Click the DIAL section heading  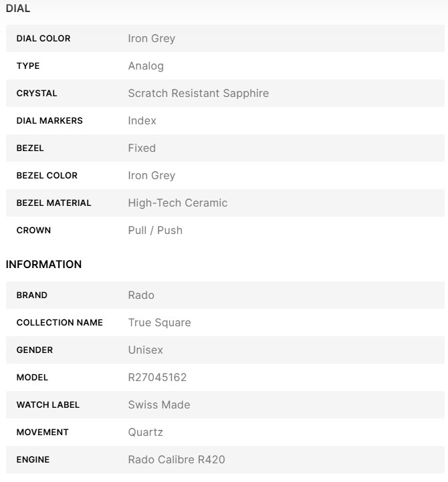click(x=18, y=9)
